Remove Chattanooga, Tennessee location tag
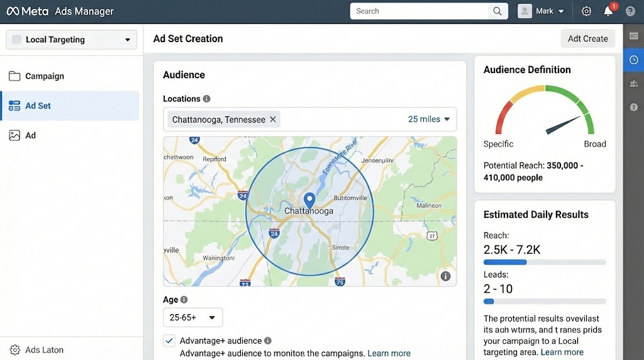Image resolution: width=644 pixels, height=360 pixels. tap(273, 119)
